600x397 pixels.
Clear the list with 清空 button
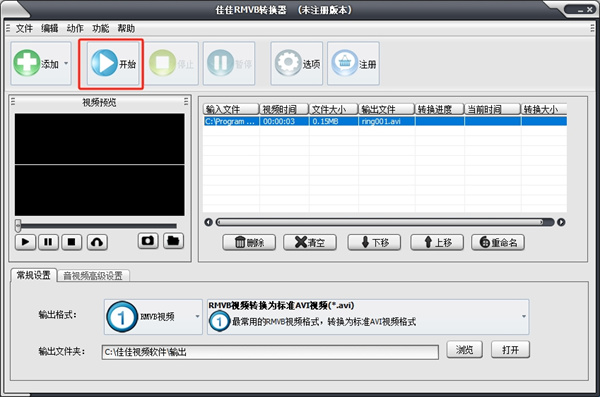click(x=310, y=242)
